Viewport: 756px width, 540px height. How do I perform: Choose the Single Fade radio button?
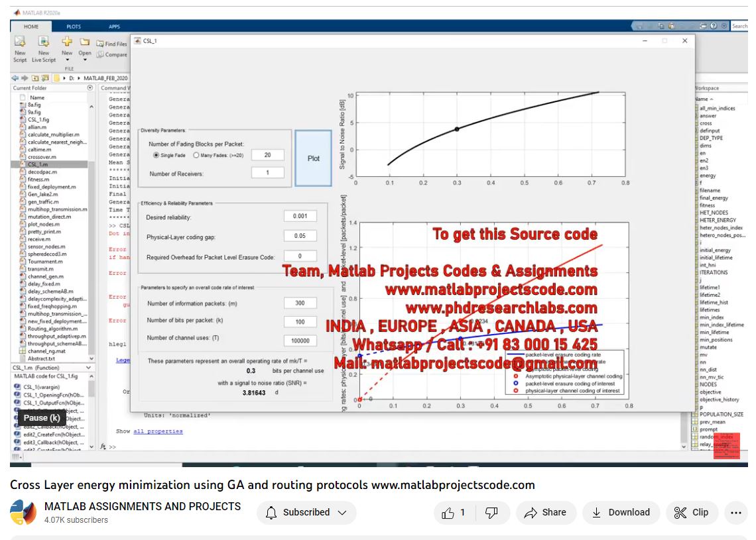[156, 155]
